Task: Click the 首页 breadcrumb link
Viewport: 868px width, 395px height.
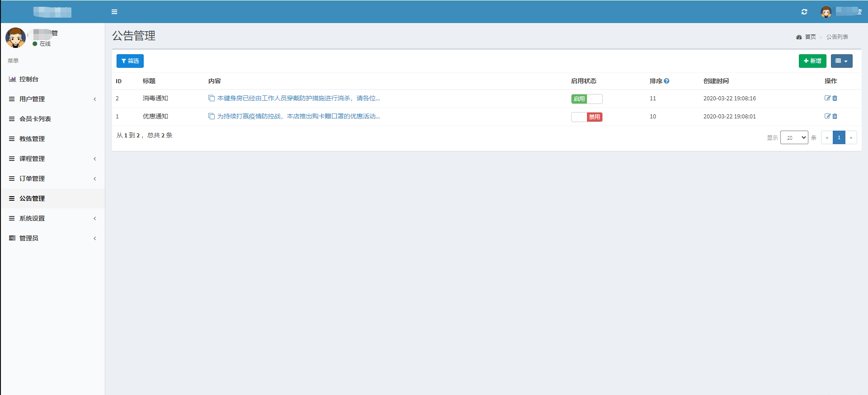Action: 810,37
